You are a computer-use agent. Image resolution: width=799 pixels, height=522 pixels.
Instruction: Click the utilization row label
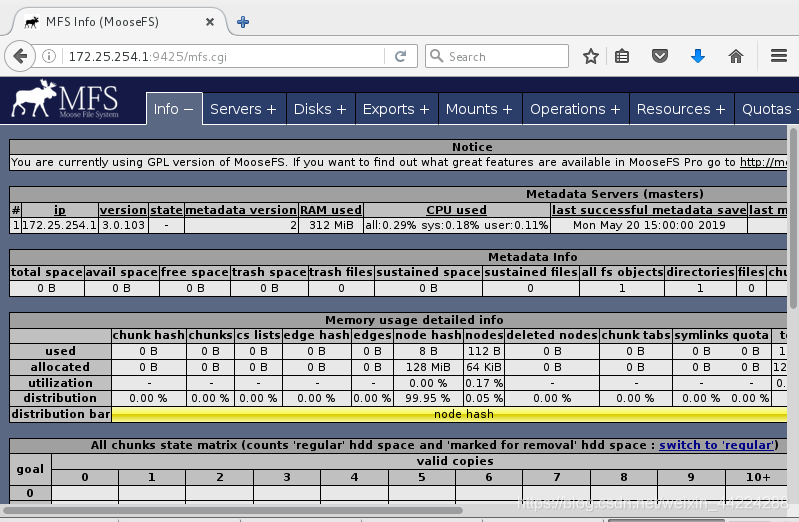61,383
